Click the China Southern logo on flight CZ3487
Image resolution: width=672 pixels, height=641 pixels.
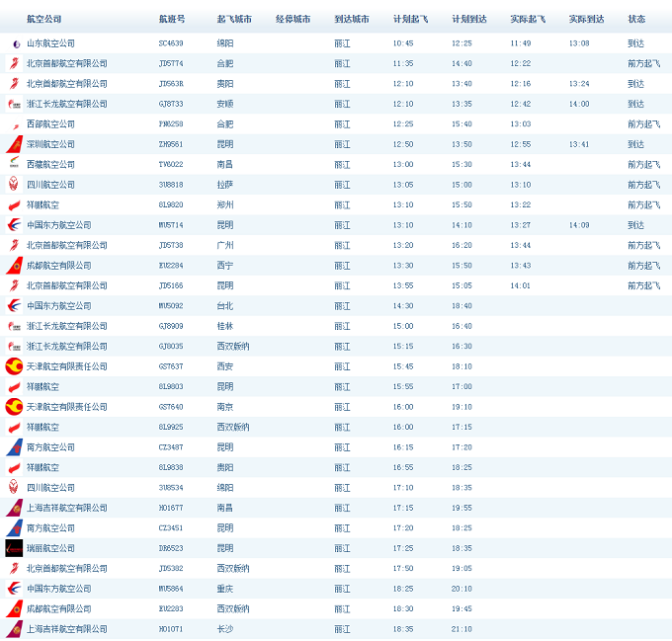pyautogui.click(x=15, y=447)
